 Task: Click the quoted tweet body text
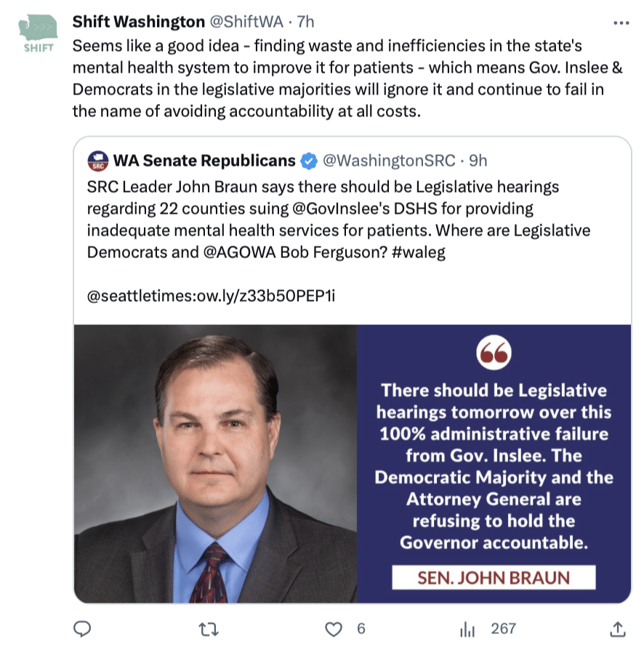click(338, 220)
